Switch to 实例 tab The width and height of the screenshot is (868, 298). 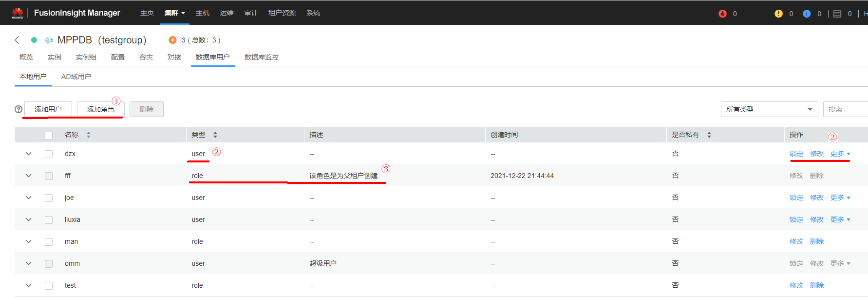point(55,57)
